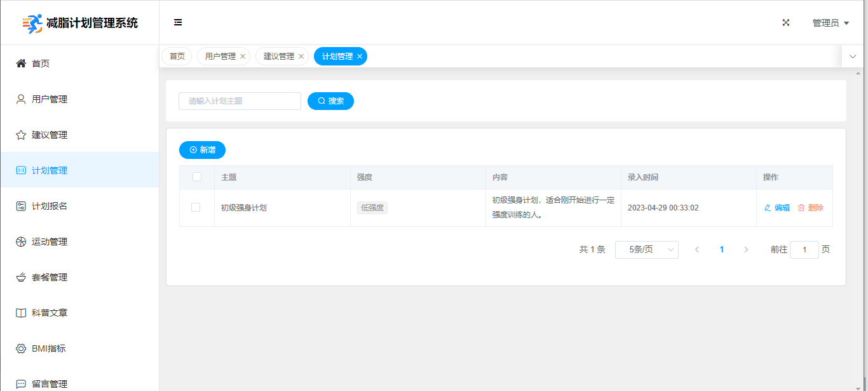Click the book icon for 科普文章
The height and width of the screenshot is (391, 868).
point(21,313)
